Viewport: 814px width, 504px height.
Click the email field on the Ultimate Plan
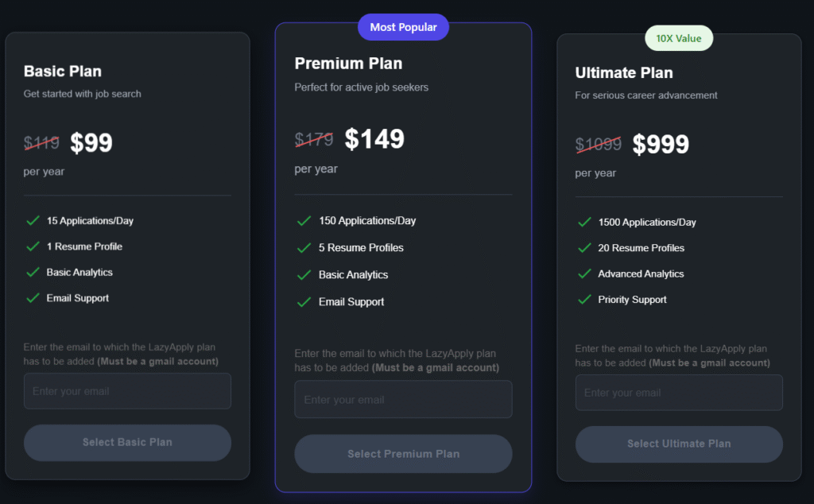pos(679,392)
